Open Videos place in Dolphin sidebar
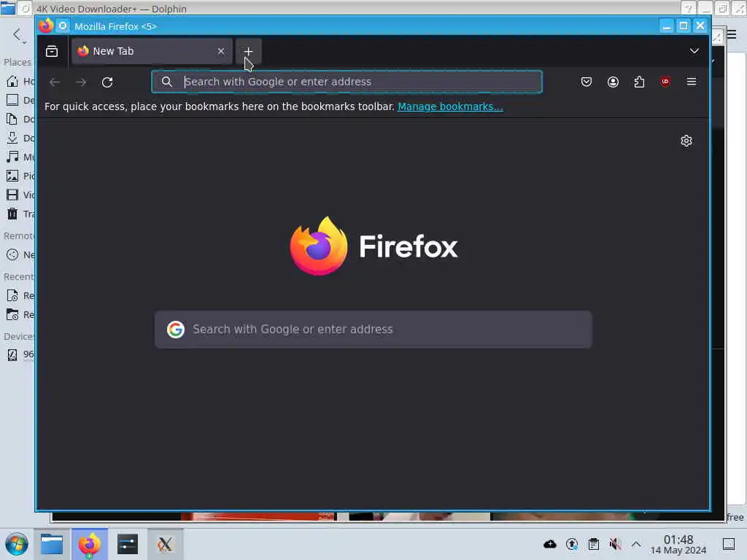The width and height of the screenshot is (747, 560). [19, 195]
